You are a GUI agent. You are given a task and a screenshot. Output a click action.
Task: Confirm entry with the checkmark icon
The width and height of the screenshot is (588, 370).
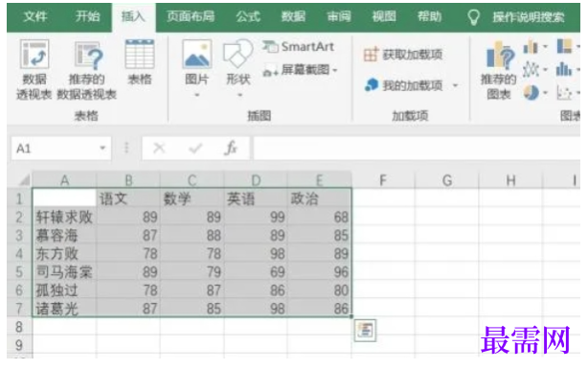195,149
